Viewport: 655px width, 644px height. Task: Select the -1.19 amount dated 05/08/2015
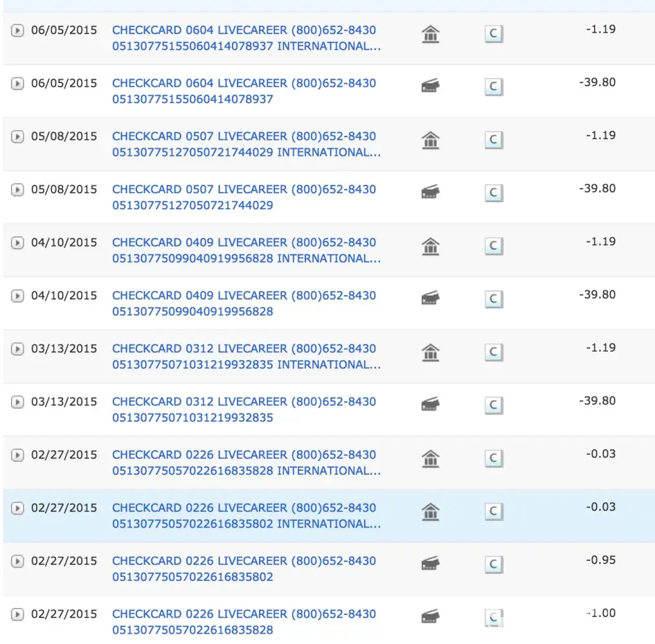click(x=601, y=135)
